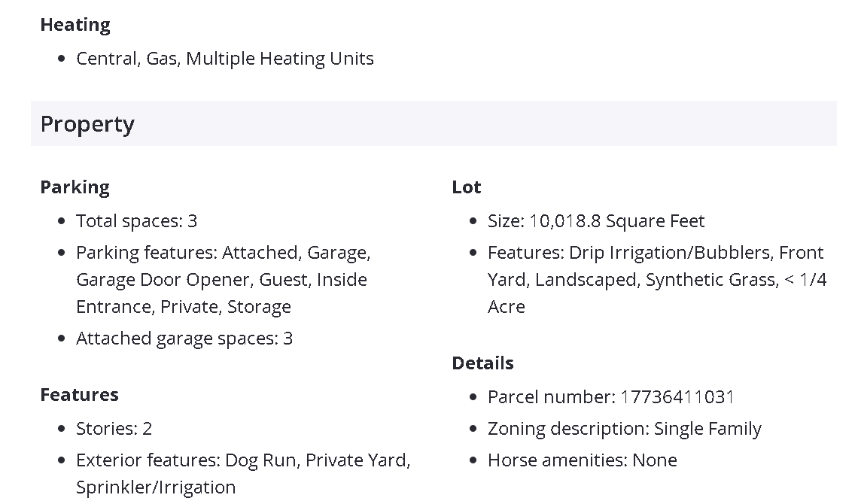The height and width of the screenshot is (504, 858).
Task: Select the Attached garage spaces: 3 entry
Action: (x=184, y=339)
